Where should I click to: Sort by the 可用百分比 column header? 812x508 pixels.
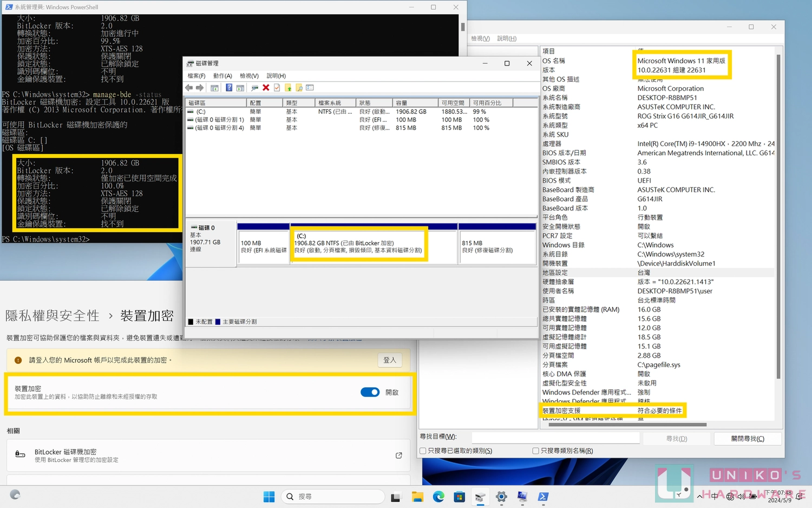point(491,103)
